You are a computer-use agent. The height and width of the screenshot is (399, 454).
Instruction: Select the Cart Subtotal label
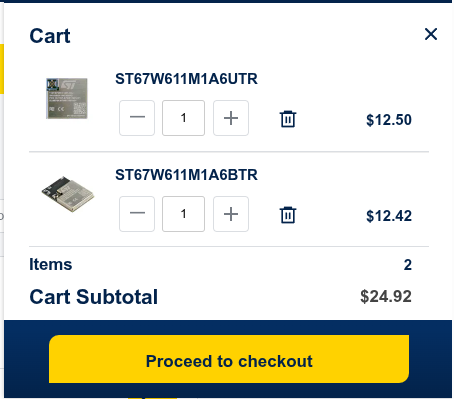point(94,297)
